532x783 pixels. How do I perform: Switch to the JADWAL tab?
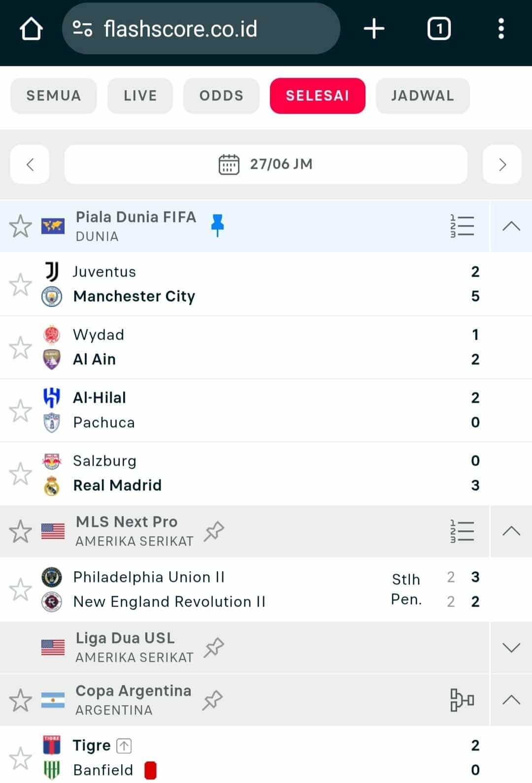coord(423,96)
